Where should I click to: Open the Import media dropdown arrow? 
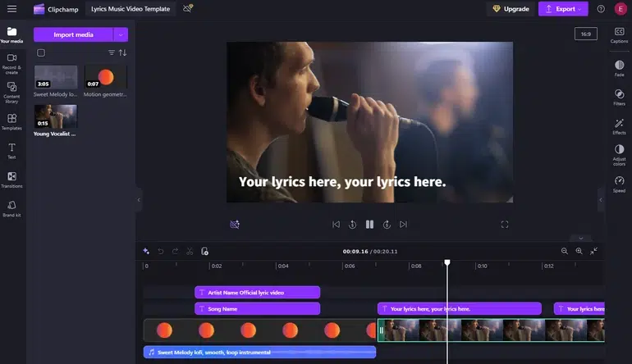[x=121, y=34]
